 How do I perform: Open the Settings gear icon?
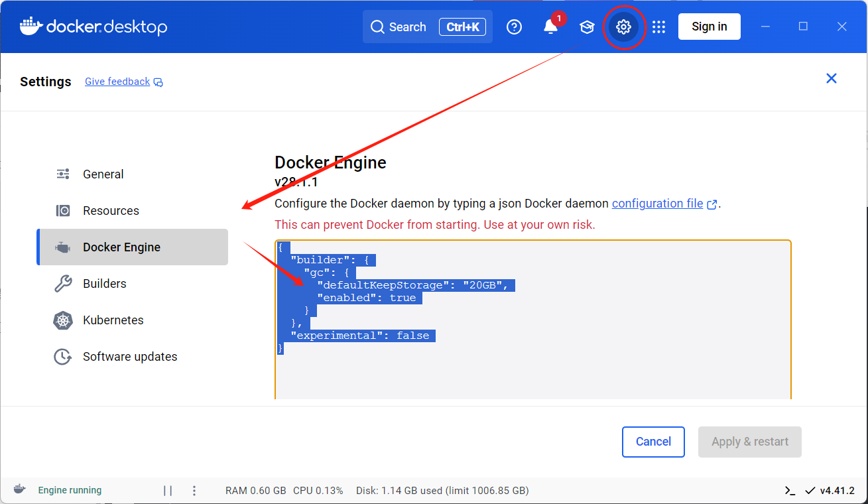pyautogui.click(x=623, y=27)
